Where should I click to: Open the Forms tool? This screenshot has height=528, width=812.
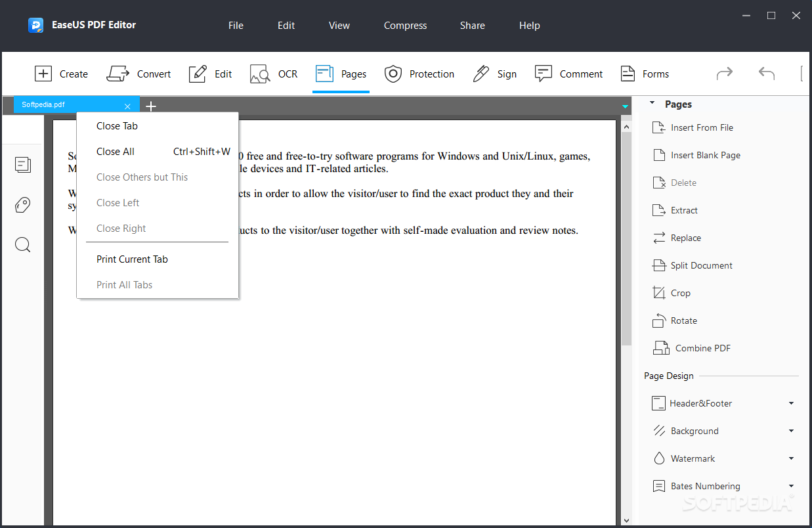pos(645,74)
